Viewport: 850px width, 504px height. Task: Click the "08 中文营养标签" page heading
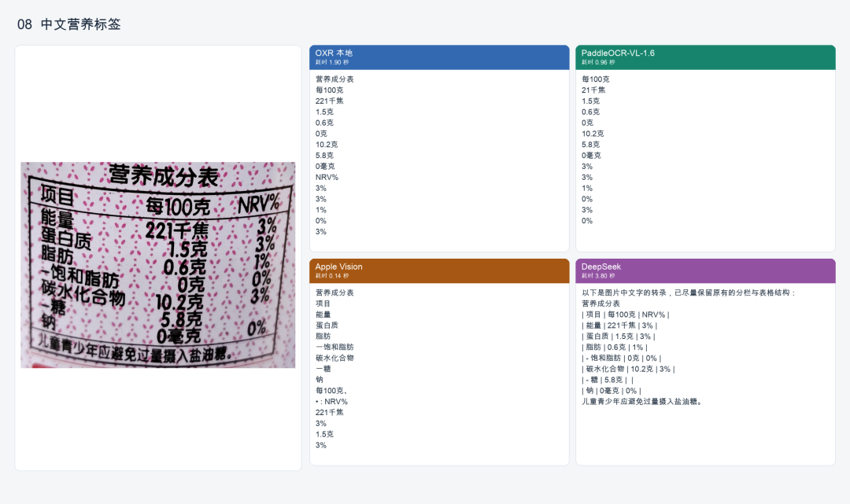tap(68, 24)
